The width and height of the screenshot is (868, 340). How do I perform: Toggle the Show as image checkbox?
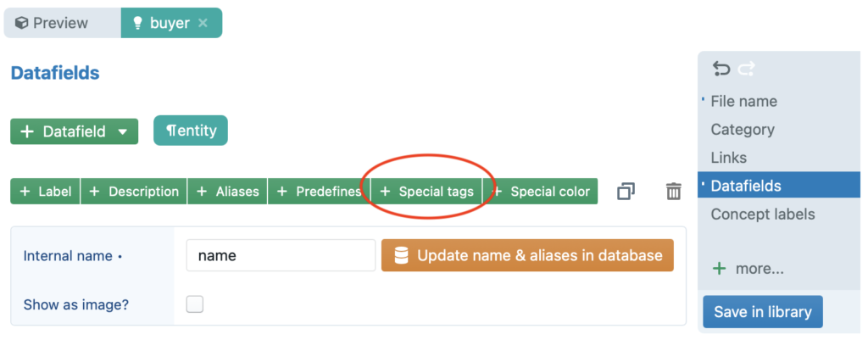click(195, 304)
